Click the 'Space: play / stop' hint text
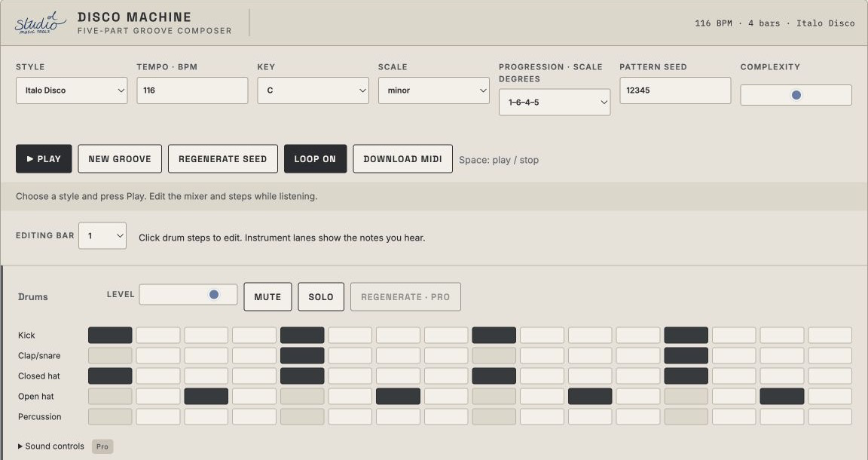868x460 pixels. [x=499, y=160]
